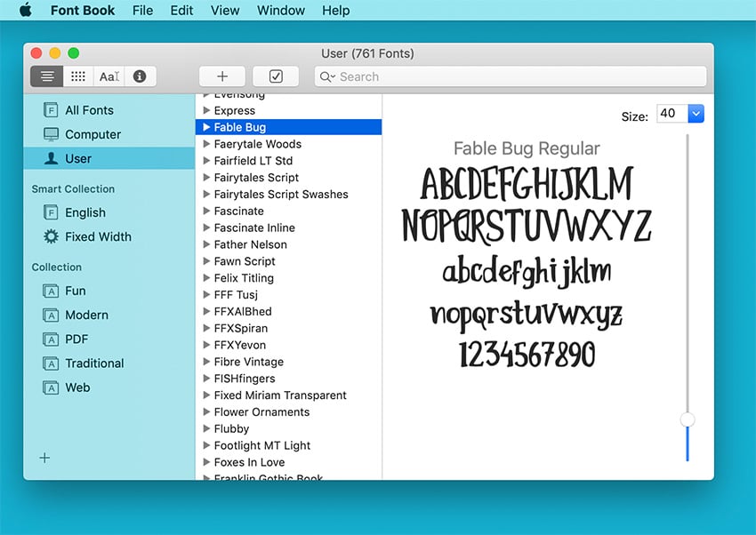
Task: Click the uppercase alphabet preview sample
Action: [x=527, y=205]
